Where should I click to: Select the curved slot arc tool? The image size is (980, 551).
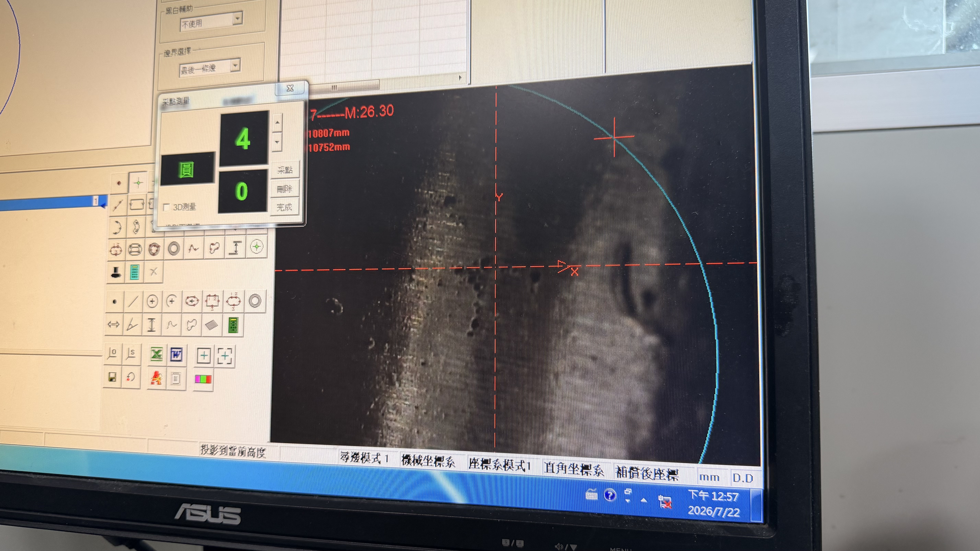[136, 227]
